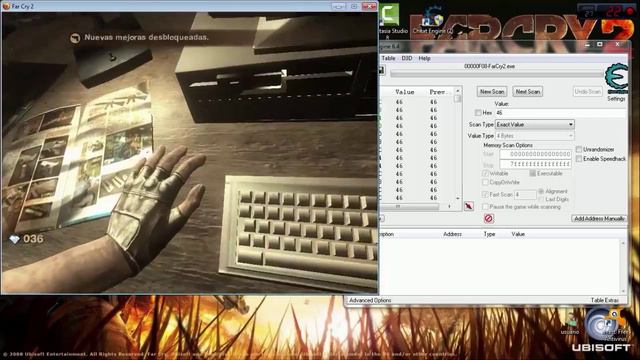Viewport: 640px width, 360px height.
Task: Click the red record dot in recorder widget
Action: 631,11
